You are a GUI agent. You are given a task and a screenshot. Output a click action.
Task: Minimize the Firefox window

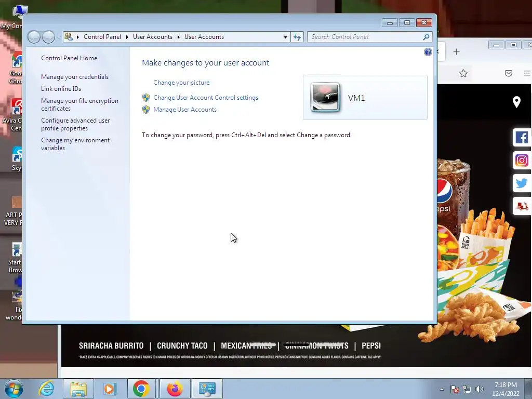[496, 45]
